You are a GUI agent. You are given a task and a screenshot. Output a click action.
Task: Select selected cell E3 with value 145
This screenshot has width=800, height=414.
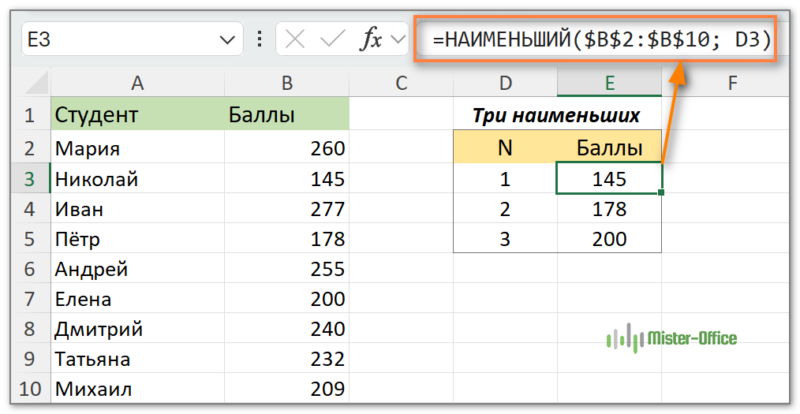(x=608, y=180)
